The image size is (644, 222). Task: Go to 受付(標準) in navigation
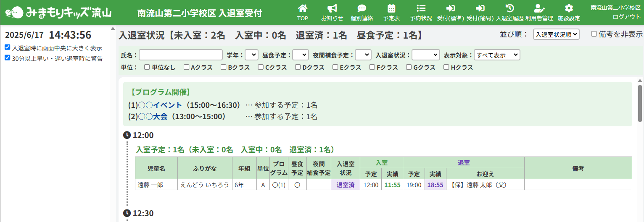click(451, 12)
